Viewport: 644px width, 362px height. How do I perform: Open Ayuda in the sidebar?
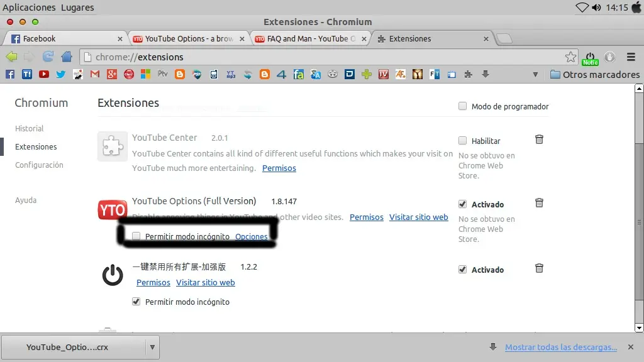coord(25,200)
